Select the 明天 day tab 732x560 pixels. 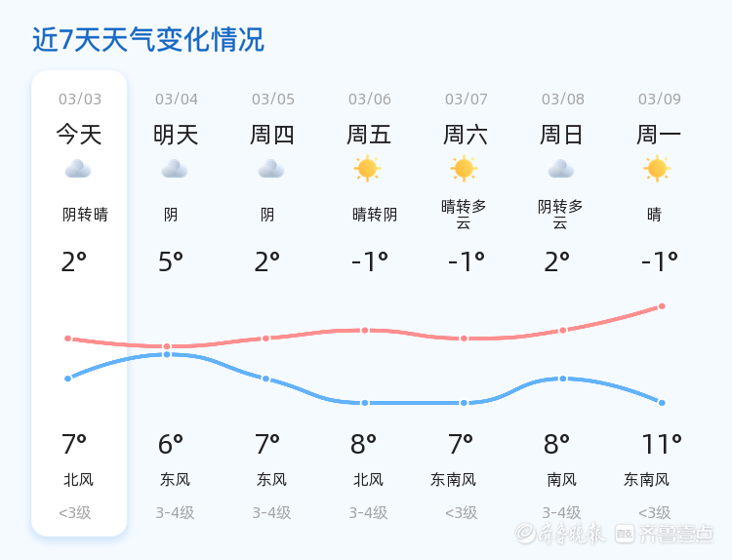click(176, 135)
